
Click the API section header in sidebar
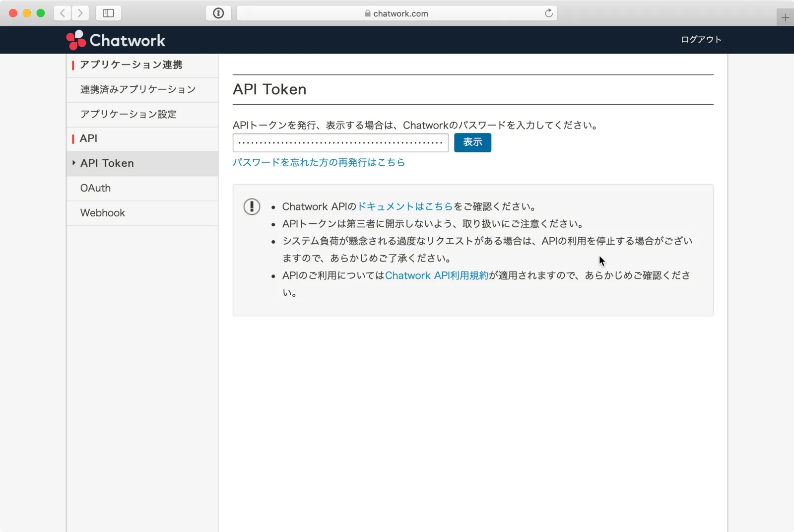88,138
